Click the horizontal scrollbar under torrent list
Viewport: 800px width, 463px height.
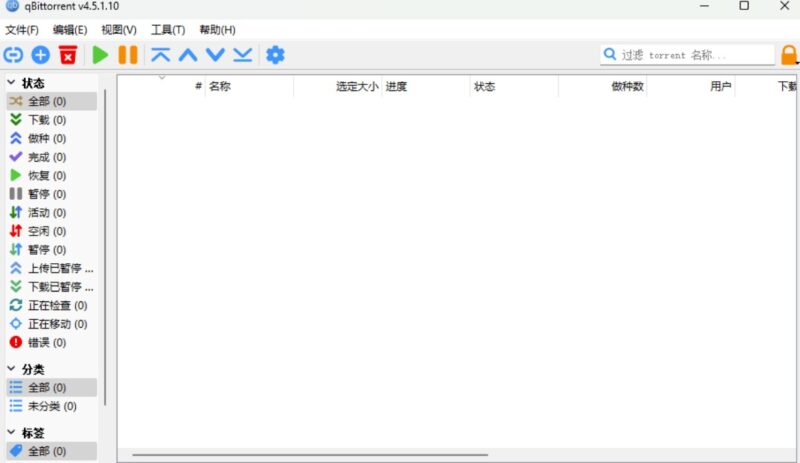[310, 454]
